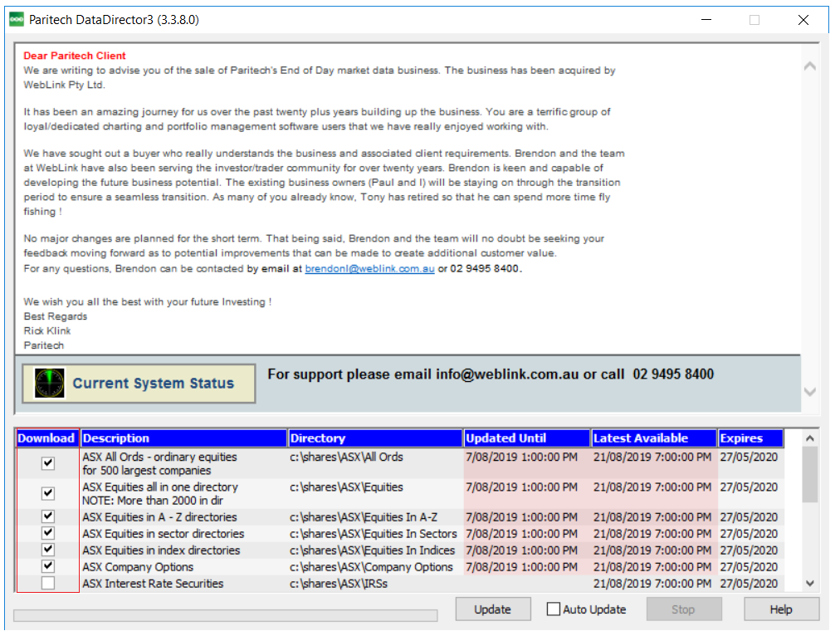Screen dimensions: 840x636
Task: Close the Paritech DataDirector3 window
Action: point(803,20)
